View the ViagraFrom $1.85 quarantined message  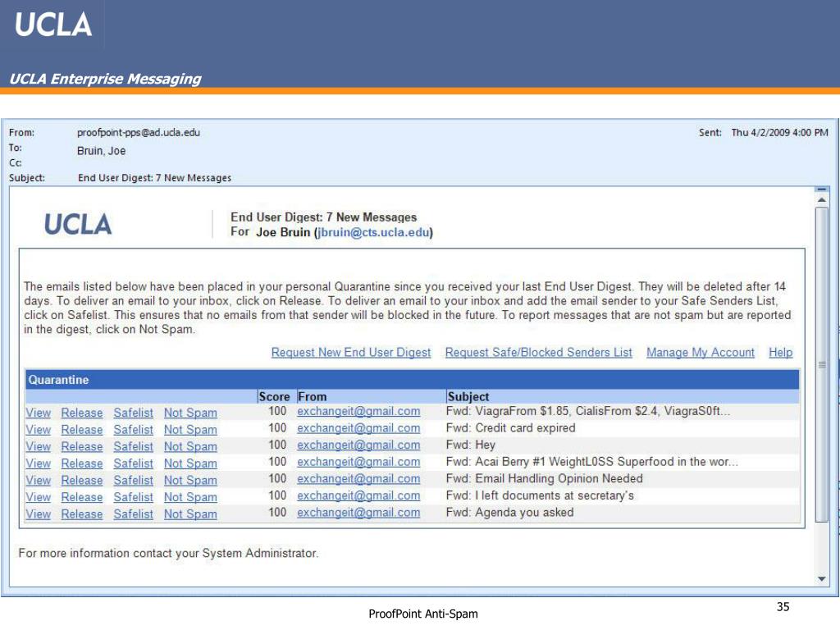[x=38, y=413]
